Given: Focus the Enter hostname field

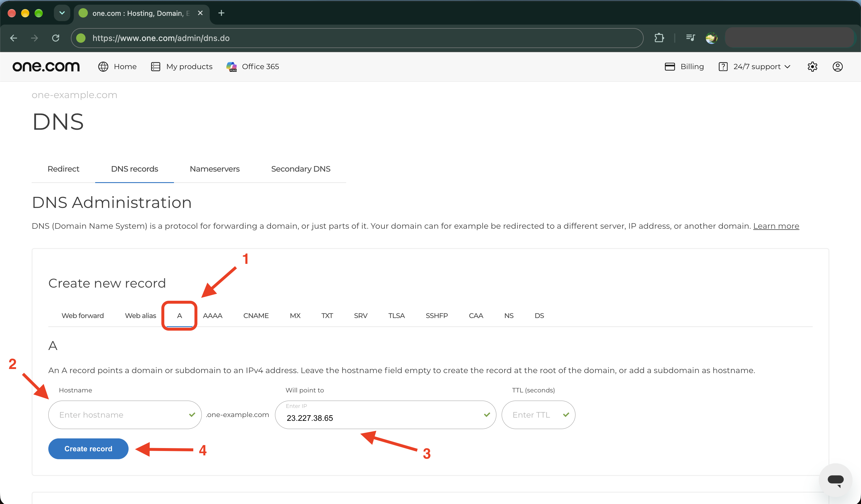Looking at the screenshot, I should click(125, 415).
